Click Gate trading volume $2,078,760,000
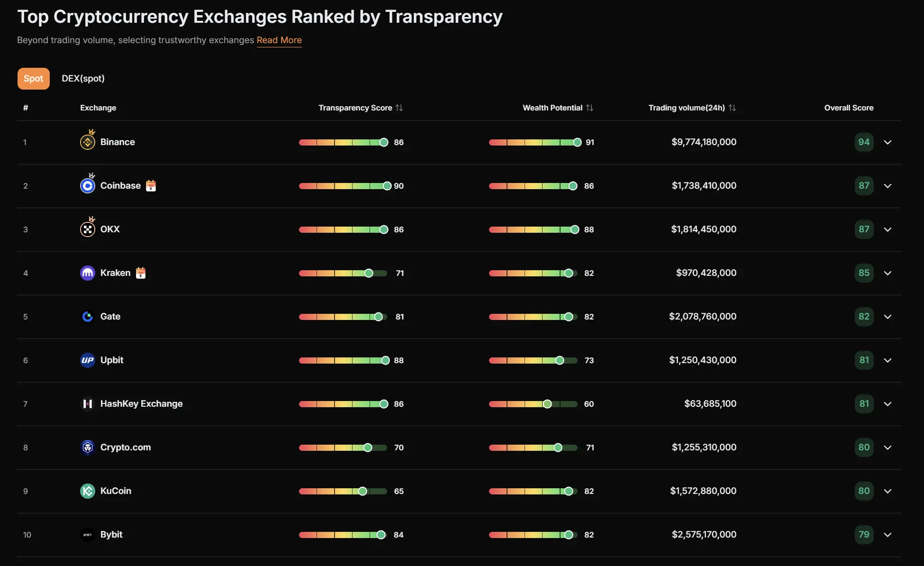Image resolution: width=924 pixels, height=566 pixels. [703, 317]
